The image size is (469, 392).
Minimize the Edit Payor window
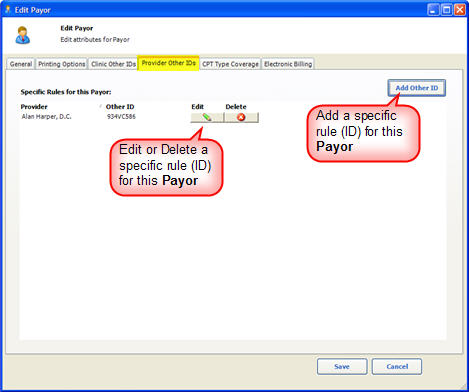tap(433, 10)
